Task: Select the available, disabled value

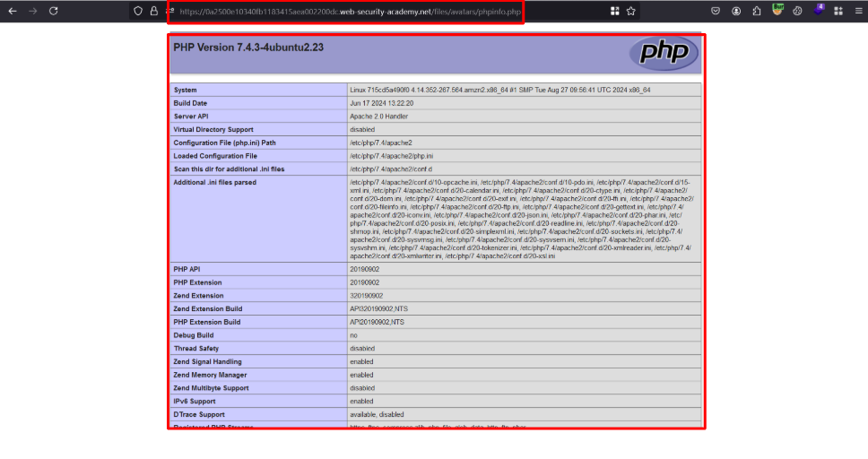Action: (x=377, y=415)
